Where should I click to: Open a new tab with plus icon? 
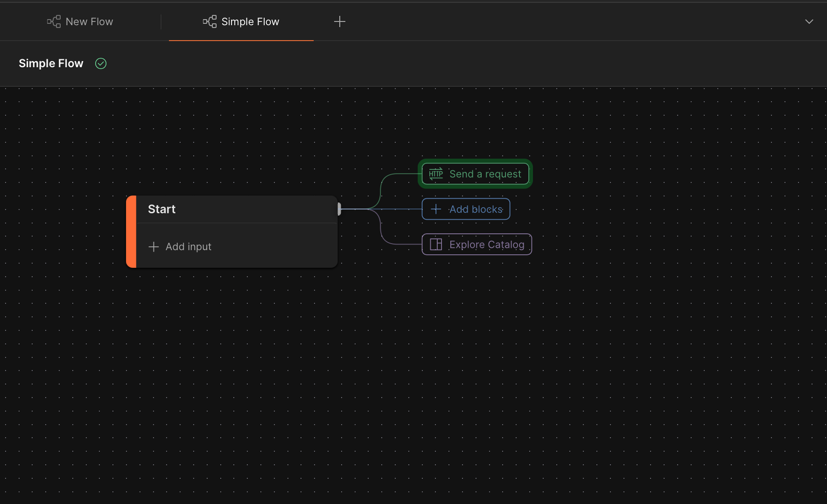point(340,22)
